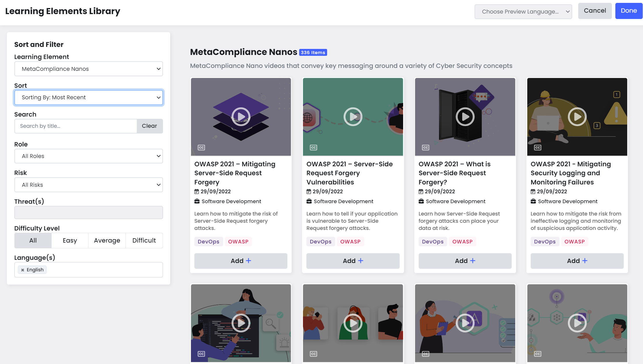The image size is (643, 364).
Task: Play the Server-Side Request Forgery Vulnerabilities video
Action: (x=353, y=117)
